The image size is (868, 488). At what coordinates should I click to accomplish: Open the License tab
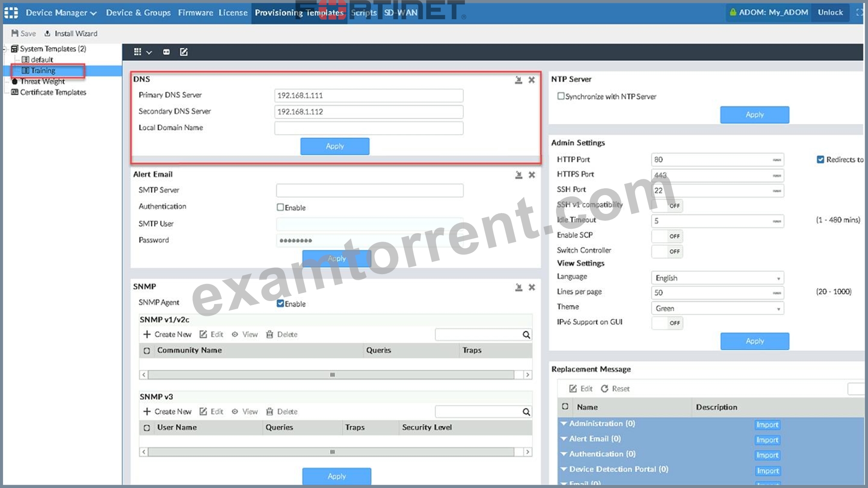click(233, 13)
